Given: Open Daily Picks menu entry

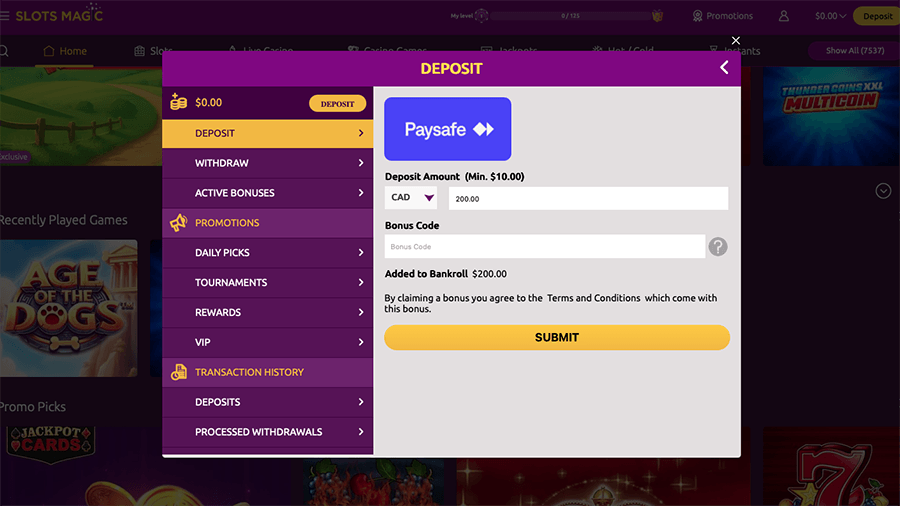Looking at the screenshot, I should 267,252.
